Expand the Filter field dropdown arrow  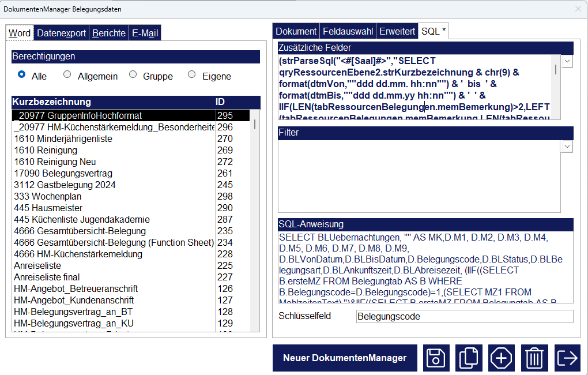[567, 147]
